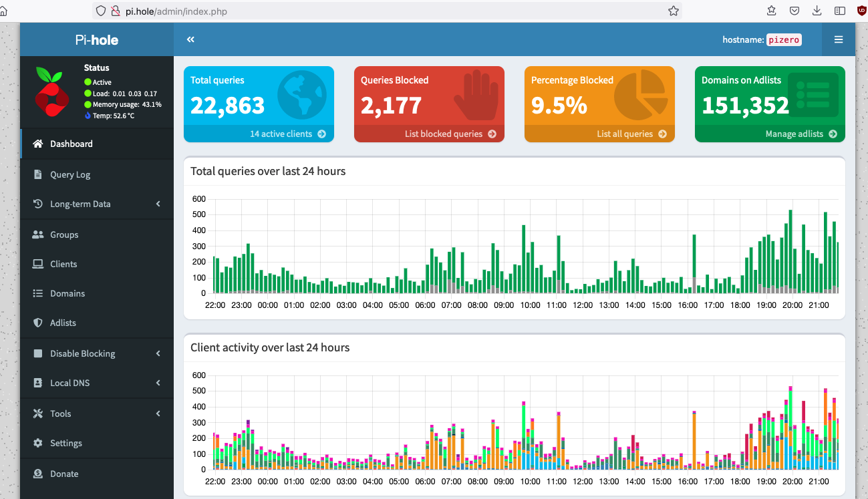Expand the Local DNS submenu
The width and height of the screenshot is (868, 499).
click(x=96, y=383)
